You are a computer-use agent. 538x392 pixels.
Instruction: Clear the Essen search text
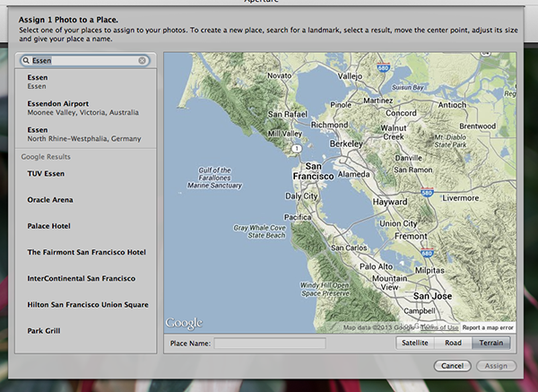(142, 61)
